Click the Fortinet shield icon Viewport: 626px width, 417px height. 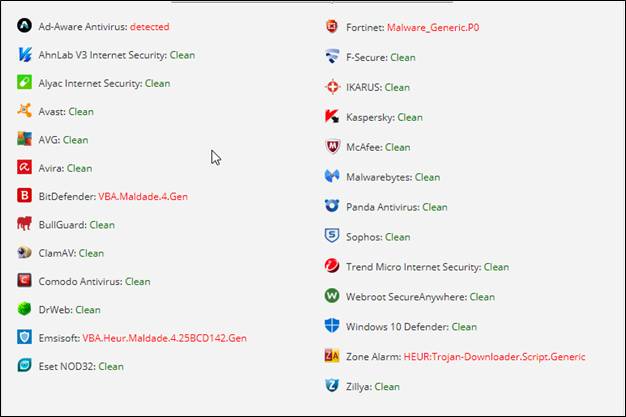point(332,27)
